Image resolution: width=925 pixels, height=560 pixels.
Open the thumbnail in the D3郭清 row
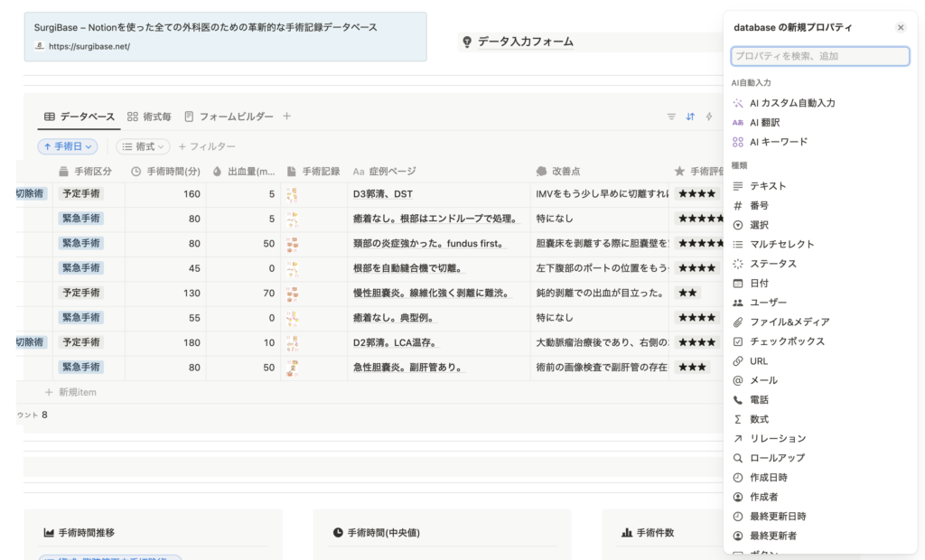tap(292, 194)
